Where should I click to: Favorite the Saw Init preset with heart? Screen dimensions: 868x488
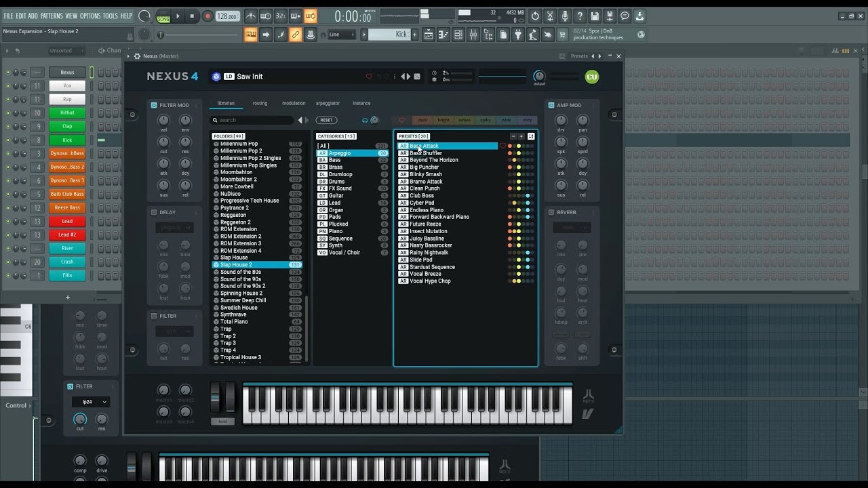369,77
